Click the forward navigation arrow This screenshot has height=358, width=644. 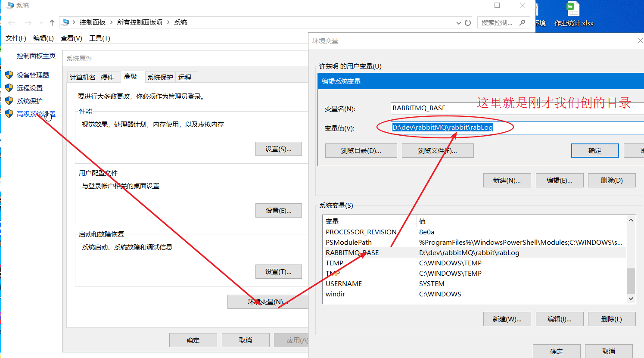(x=28, y=23)
